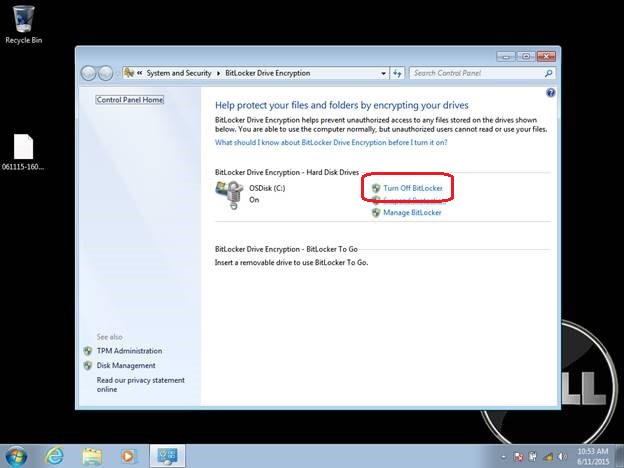Expand the double-chevron at breadcrumb start

[x=140, y=73]
